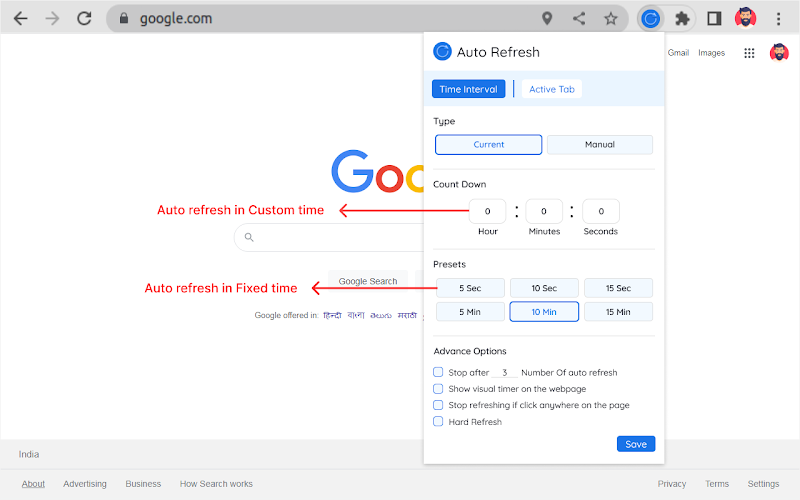The height and width of the screenshot is (500, 800).
Task: Click the Google Search button
Action: pyautogui.click(x=368, y=281)
